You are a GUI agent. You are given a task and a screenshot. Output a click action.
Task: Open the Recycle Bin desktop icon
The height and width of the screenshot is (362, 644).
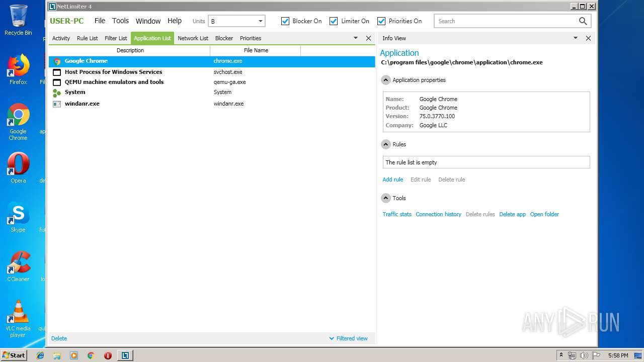click(18, 20)
